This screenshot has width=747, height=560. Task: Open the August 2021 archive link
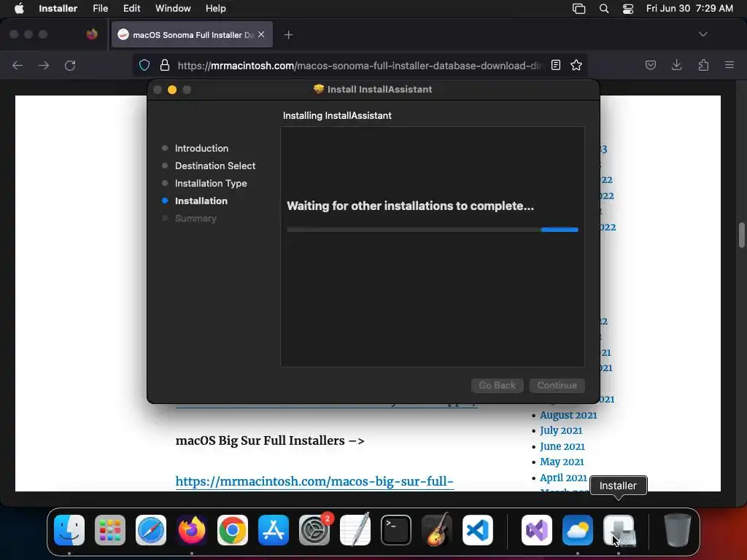(568, 415)
